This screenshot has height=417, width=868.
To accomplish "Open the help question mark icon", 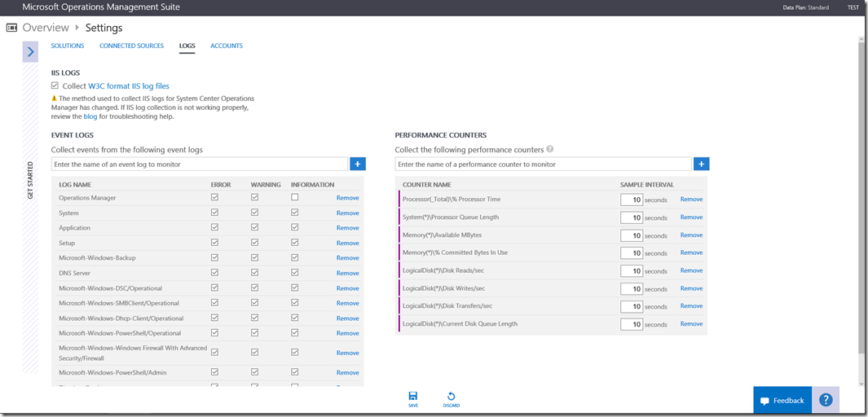I will pyautogui.click(x=826, y=400).
